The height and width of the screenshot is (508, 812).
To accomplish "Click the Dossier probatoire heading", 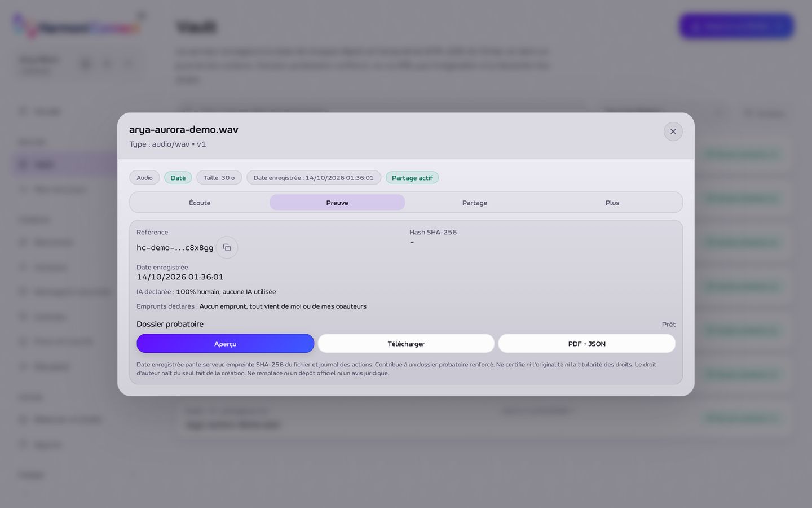I will coord(170,324).
